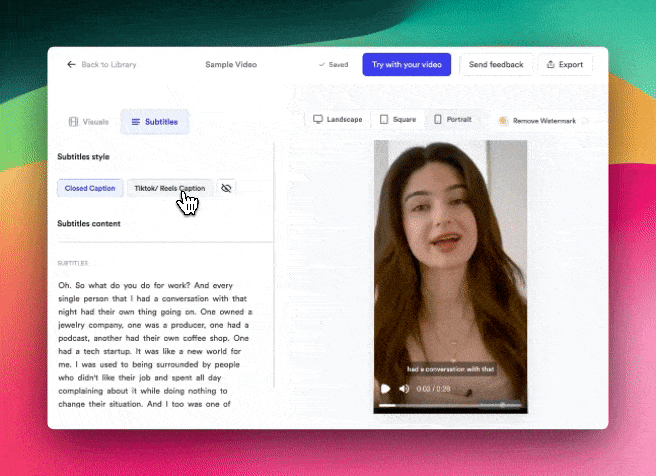Screen dimensions: 656x476
Task: Click the Back to Library link
Action: 109,64
